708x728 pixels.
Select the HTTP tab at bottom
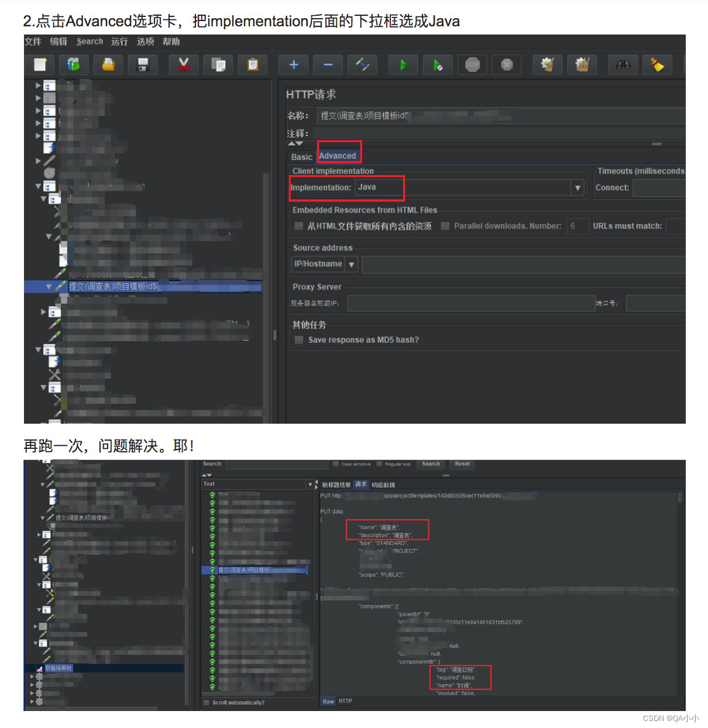click(x=345, y=701)
